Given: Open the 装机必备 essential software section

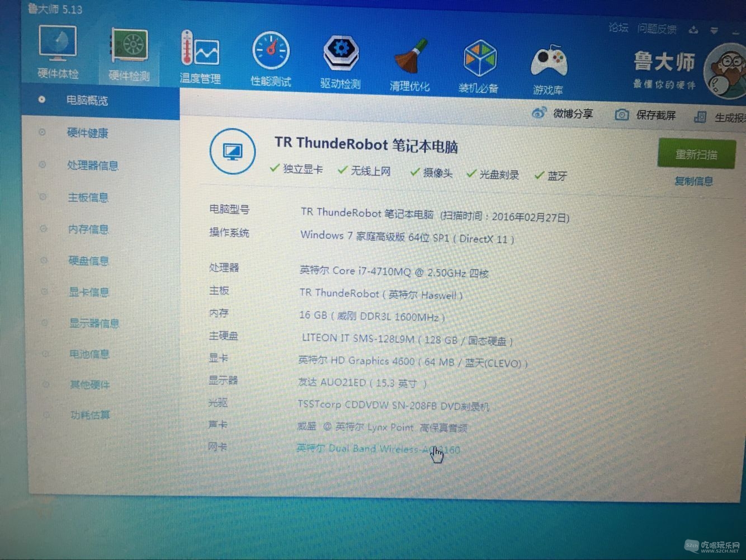Looking at the screenshot, I should click(479, 67).
